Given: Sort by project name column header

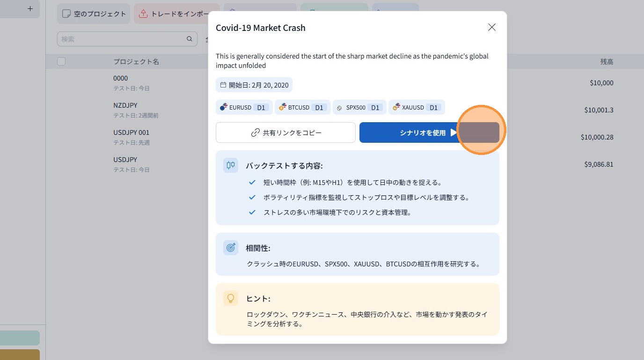Looking at the screenshot, I should 136,61.
